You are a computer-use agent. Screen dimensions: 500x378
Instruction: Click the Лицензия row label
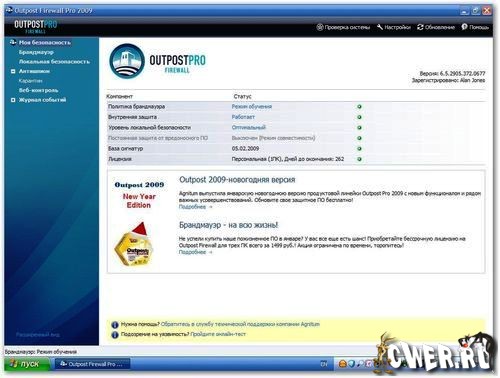pos(120,159)
